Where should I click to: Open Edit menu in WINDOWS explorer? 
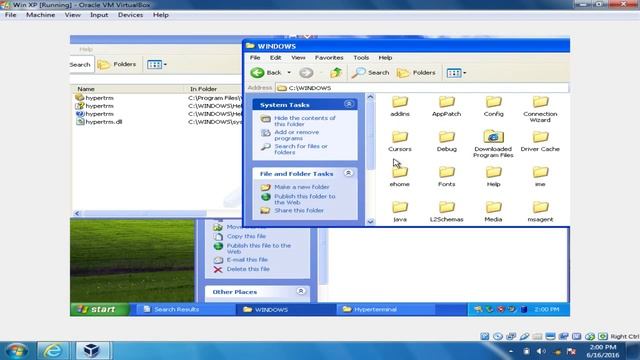tap(276, 58)
